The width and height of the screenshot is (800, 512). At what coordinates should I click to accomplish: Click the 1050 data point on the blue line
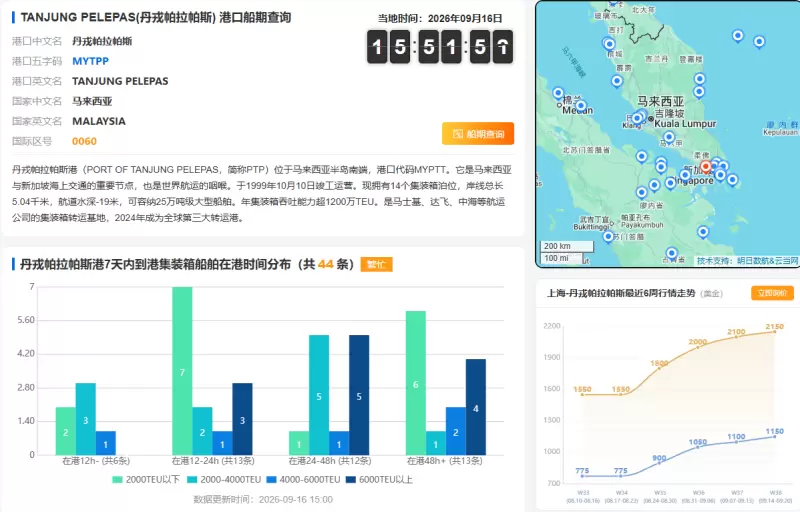pyautogui.click(x=698, y=447)
